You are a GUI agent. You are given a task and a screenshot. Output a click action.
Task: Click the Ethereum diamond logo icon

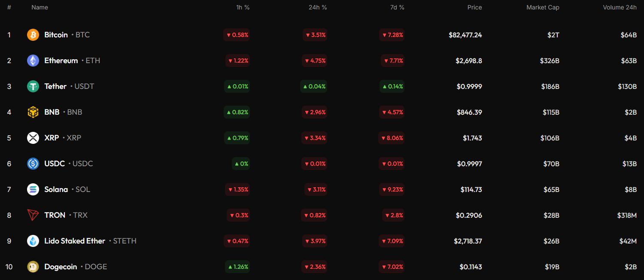pos(33,61)
